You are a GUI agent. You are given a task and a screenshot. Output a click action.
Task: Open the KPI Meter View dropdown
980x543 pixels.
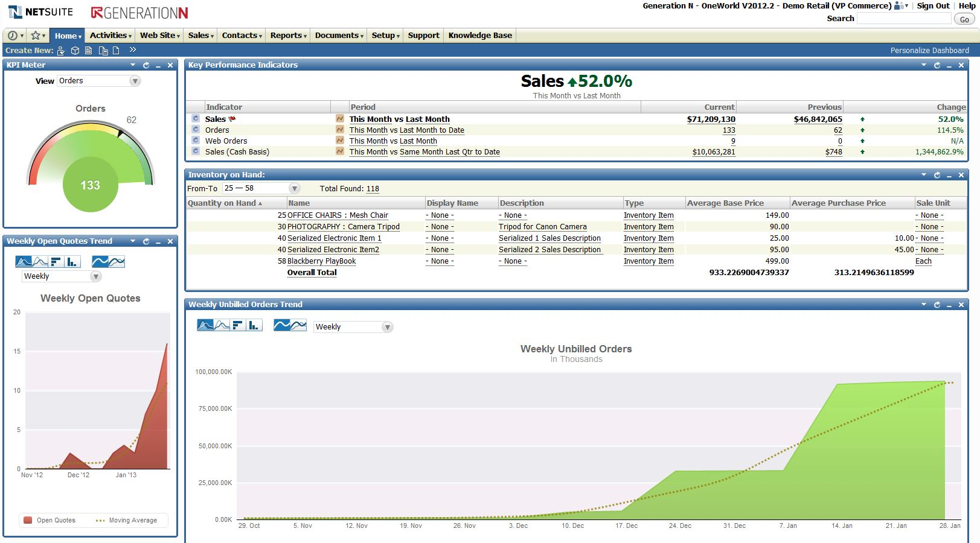coord(134,80)
